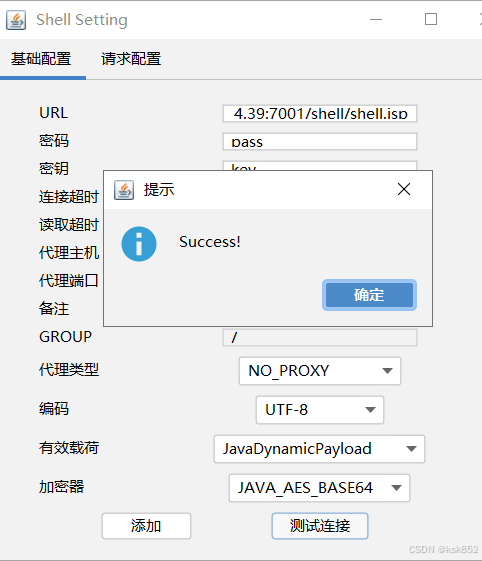482x561 pixels.
Task: Click the blue info icon beside Success!
Action: click(x=139, y=244)
